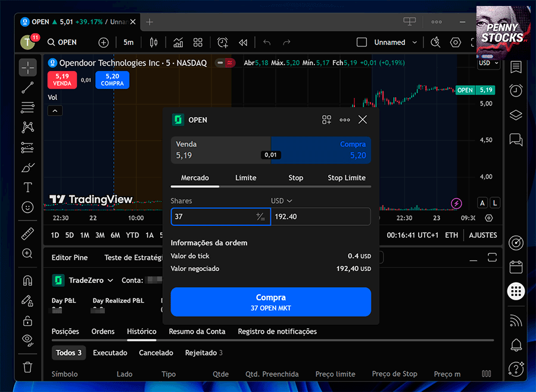Toggle magnet mode for drawings

(27, 281)
